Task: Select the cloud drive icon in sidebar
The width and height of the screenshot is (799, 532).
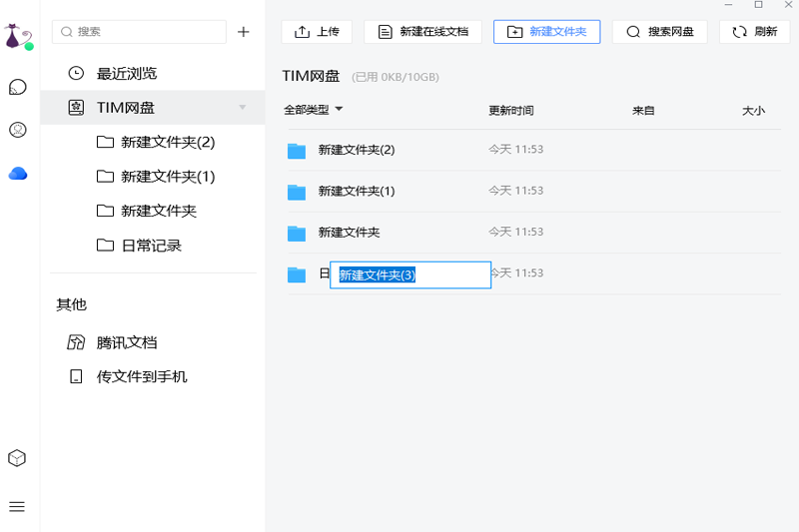Action: 17,174
